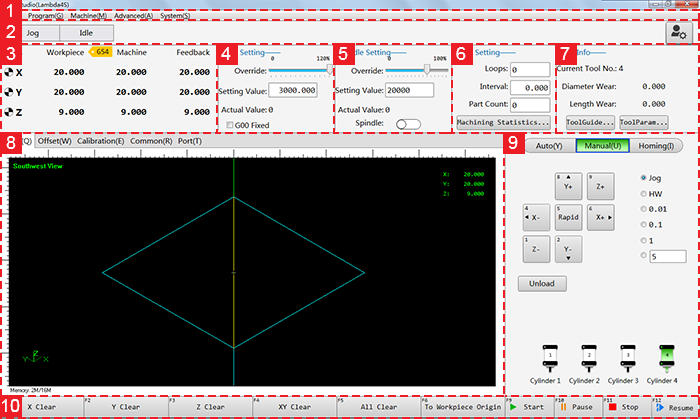Click the Y axis origin icon
This screenshot has height=419, width=700.
tap(8, 92)
